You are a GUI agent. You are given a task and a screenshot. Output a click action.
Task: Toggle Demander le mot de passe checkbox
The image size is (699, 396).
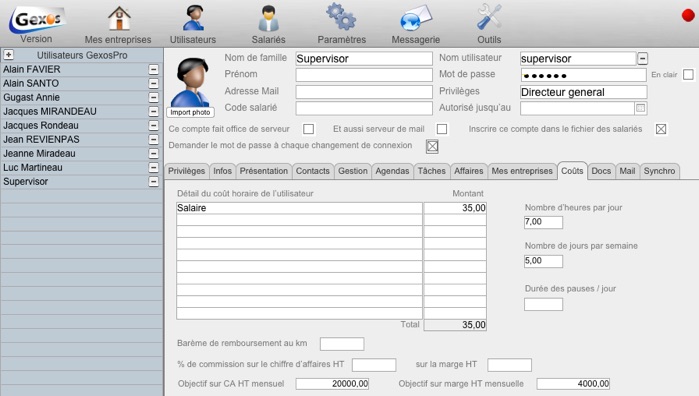coord(432,146)
